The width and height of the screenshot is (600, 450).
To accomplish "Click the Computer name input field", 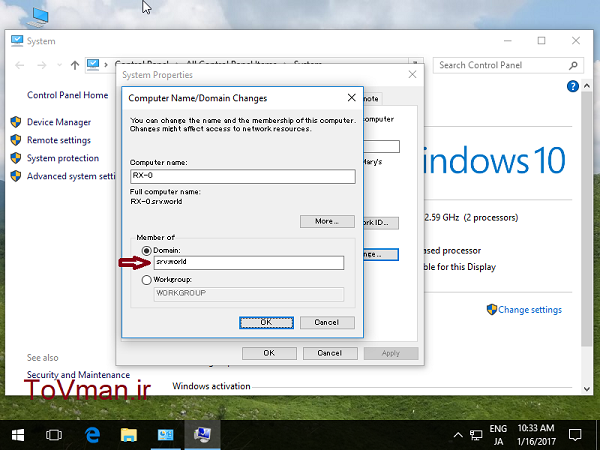I will coord(243,176).
